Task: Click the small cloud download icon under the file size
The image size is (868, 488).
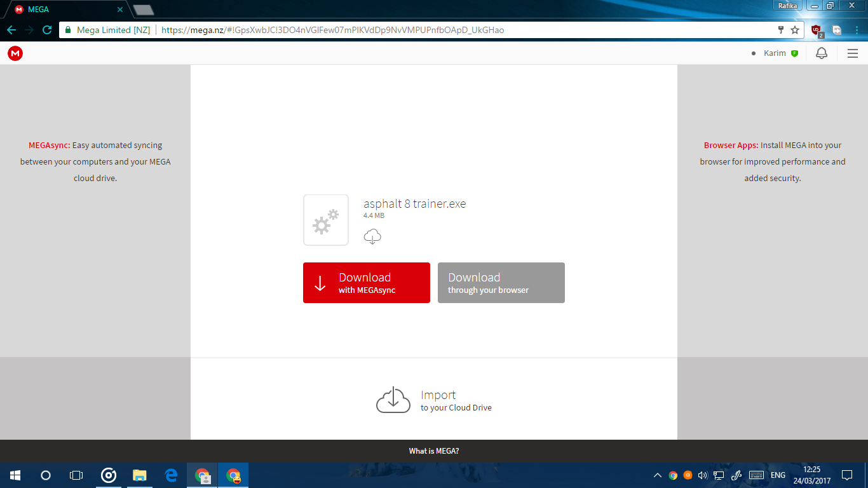Action: 372,237
